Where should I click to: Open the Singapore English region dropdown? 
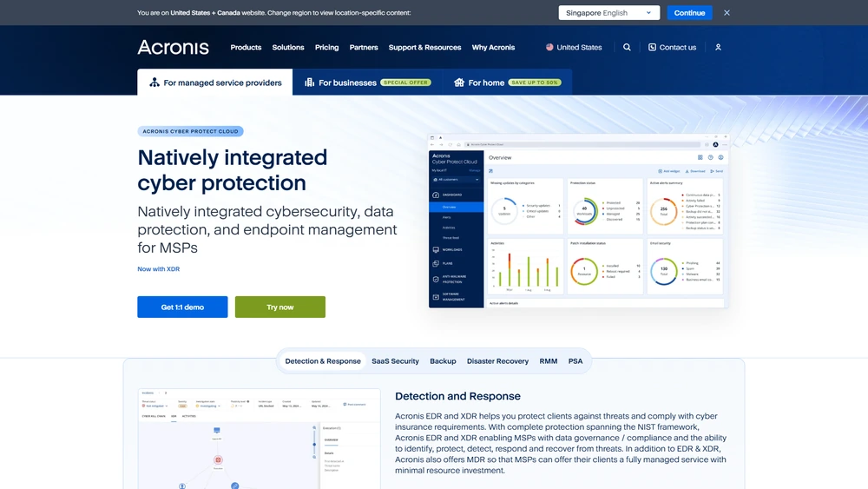609,13
